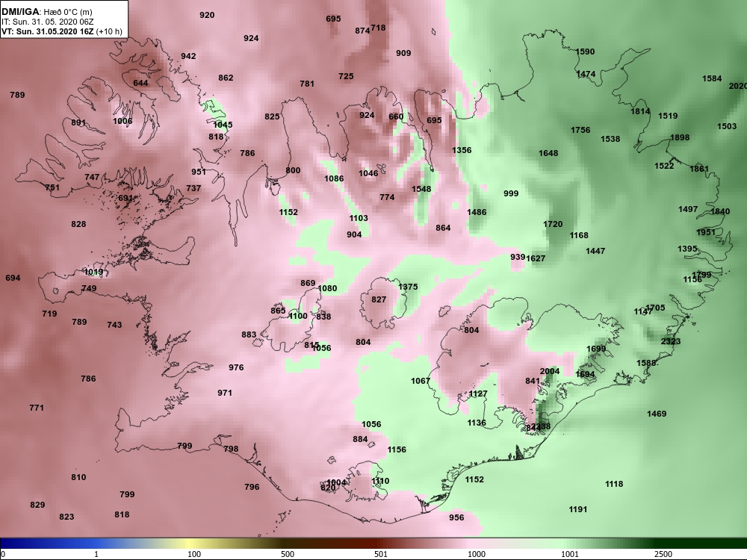
Task: Click the value 1447 on the map
Action: [595, 252]
